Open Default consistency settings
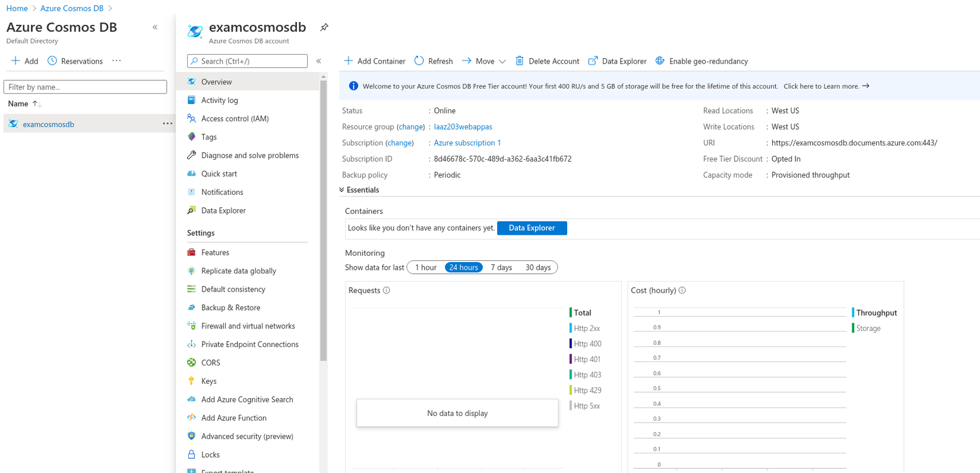The height and width of the screenshot is (473, 980). coord(233,289)
